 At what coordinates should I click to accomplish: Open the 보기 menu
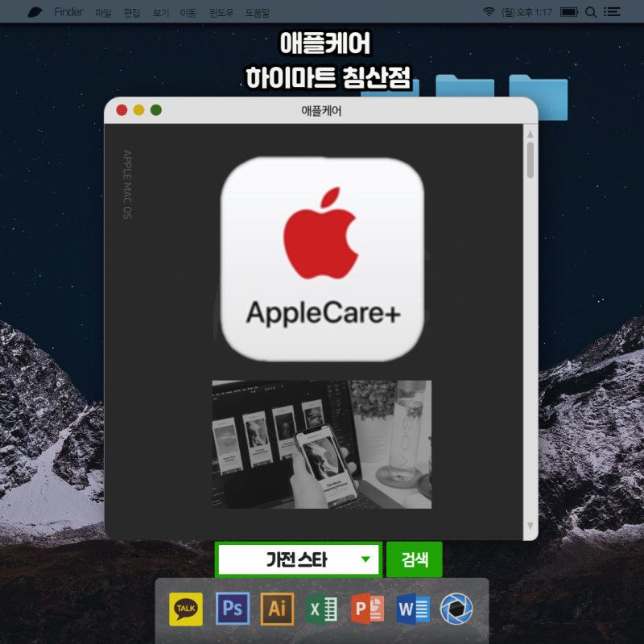[x=160, y=13]
